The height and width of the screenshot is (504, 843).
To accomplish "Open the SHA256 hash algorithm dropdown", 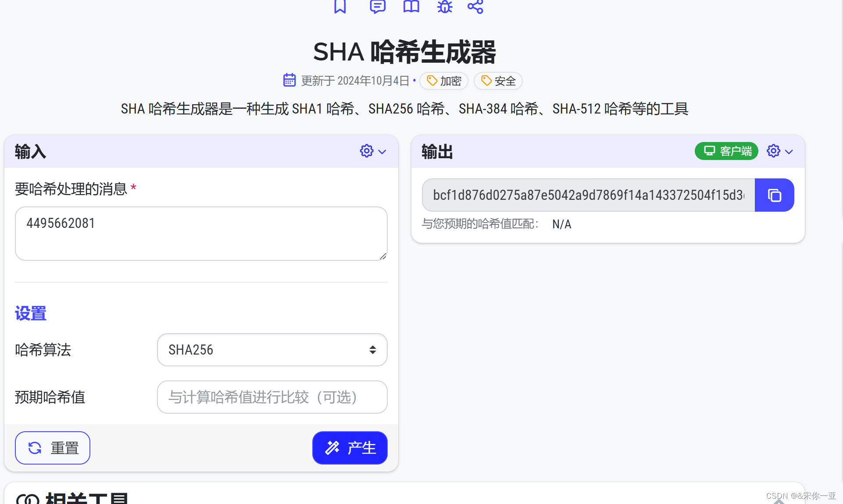I will point(272,350).
